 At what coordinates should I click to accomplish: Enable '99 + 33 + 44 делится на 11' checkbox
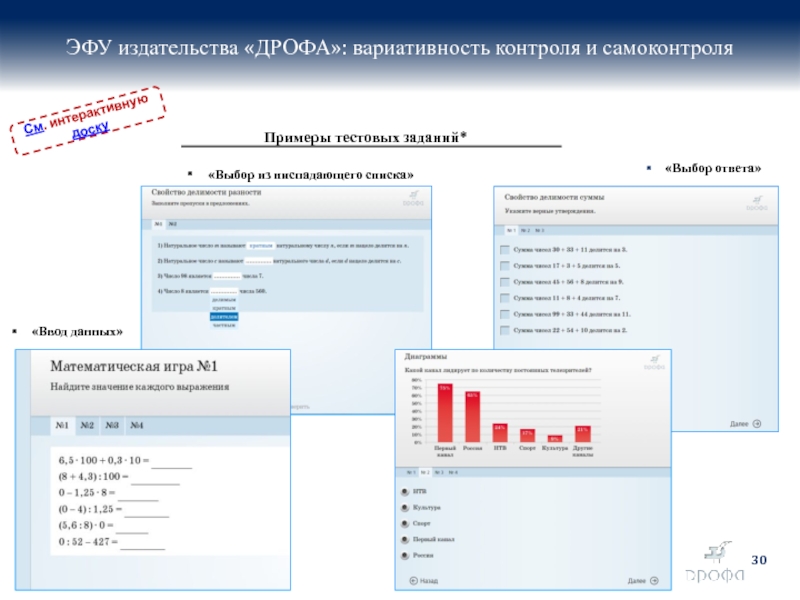tap(505, 314)
